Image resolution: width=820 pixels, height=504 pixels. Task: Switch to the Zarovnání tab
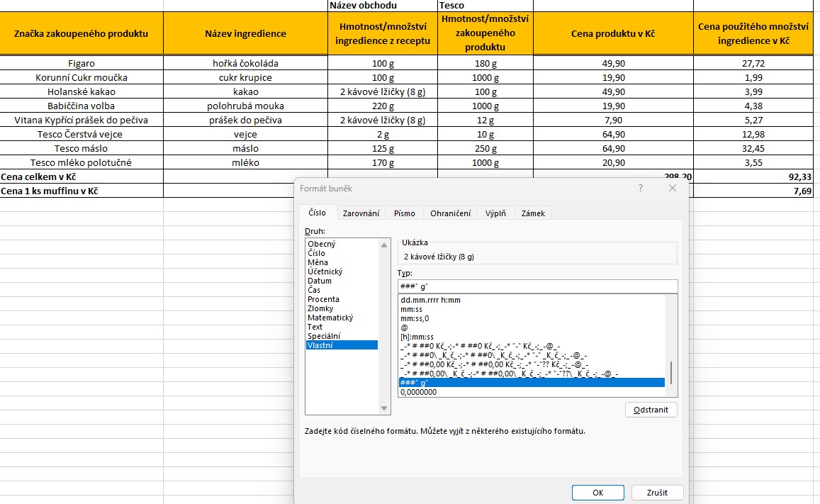point(361,213)
